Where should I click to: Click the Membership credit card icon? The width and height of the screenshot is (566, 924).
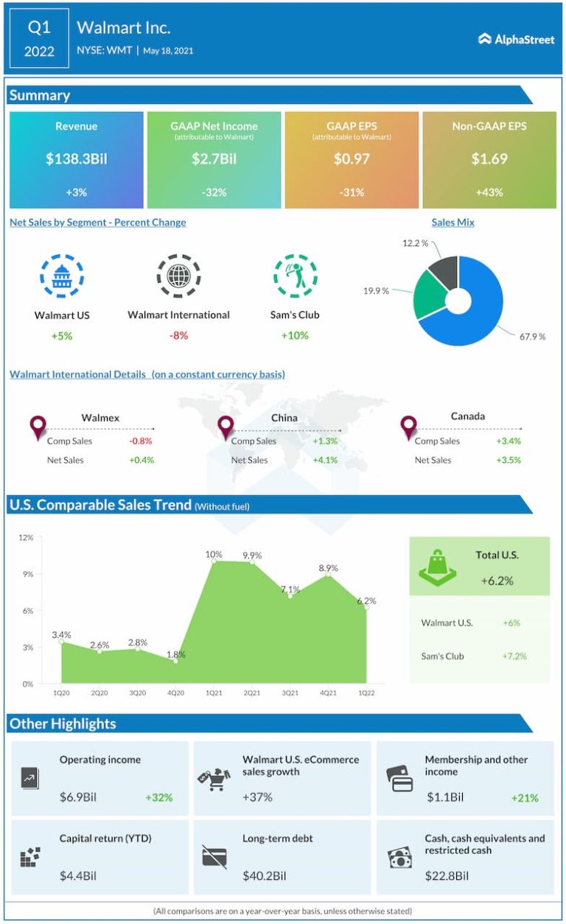coord(400,778)
